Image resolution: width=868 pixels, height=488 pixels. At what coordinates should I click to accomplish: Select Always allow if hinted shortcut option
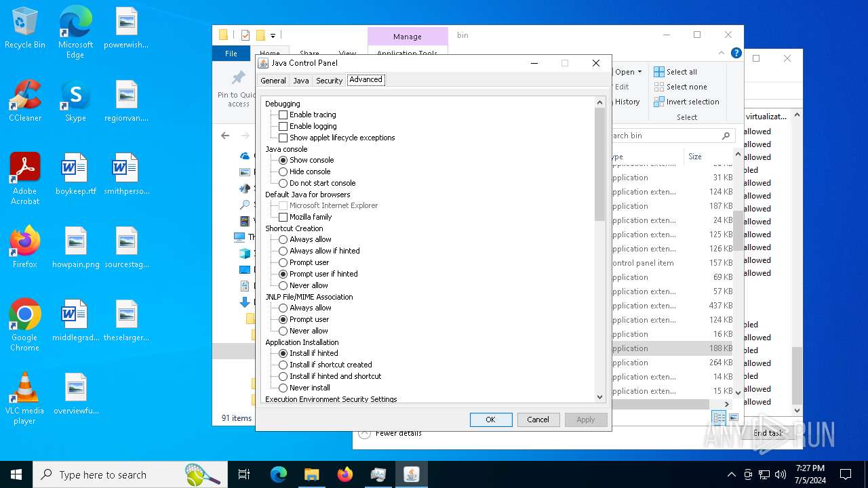tap(283, 251)
